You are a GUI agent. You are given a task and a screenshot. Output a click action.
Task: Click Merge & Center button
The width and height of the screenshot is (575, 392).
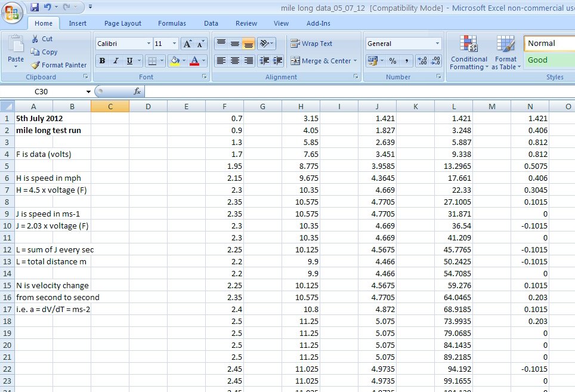[321, 61]
